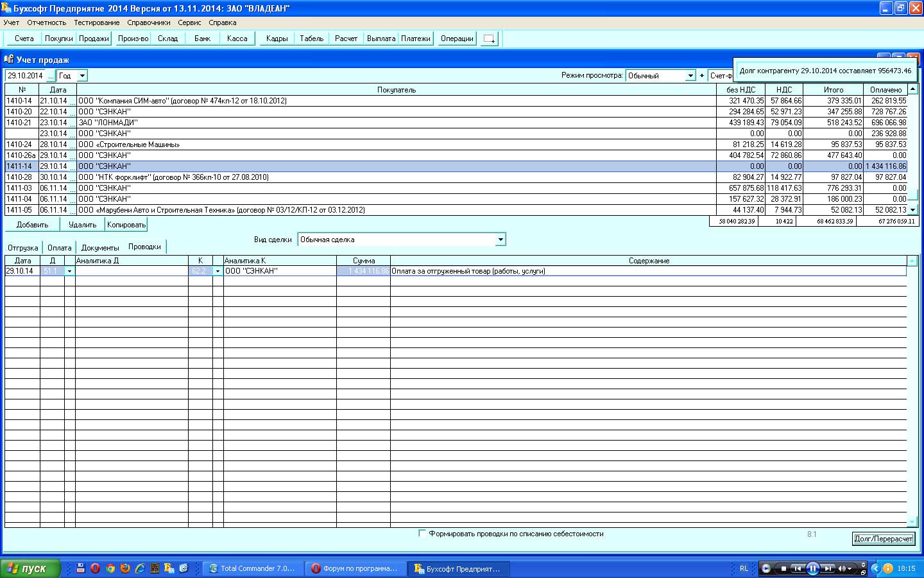Image resolution: width=924 pixels, height=578 pixels.
Task: Click the selection rectangle toolbar icon
Action: [x=489, y=39]
